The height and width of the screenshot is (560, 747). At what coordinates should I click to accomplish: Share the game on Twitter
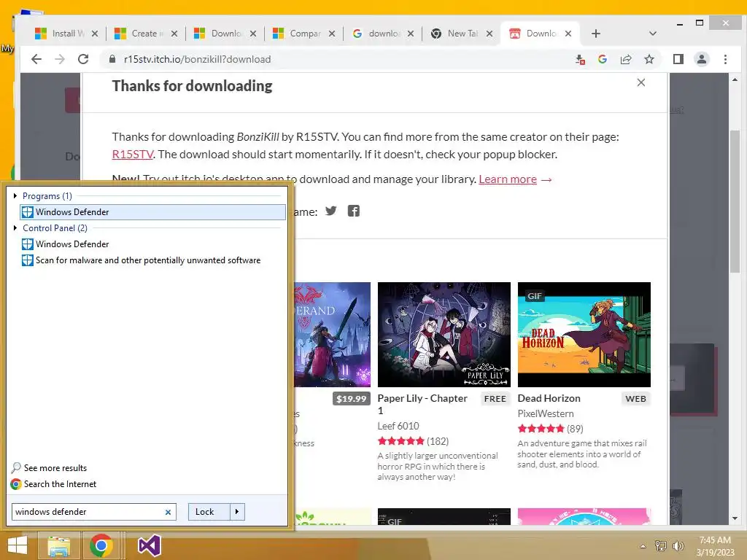point(330,211)
